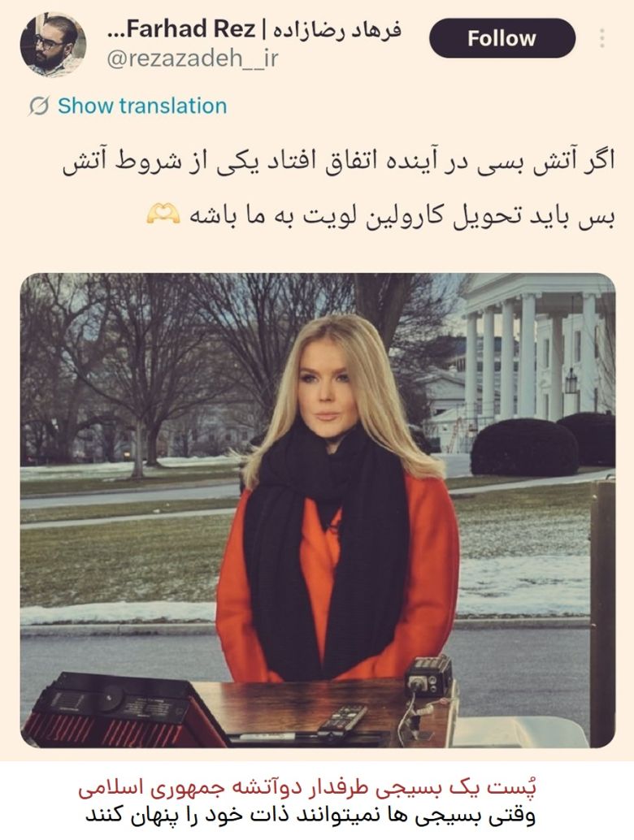Open the Farhad Rez profile avatar
The height and width of the screenshot is (840, 634).
53,45
